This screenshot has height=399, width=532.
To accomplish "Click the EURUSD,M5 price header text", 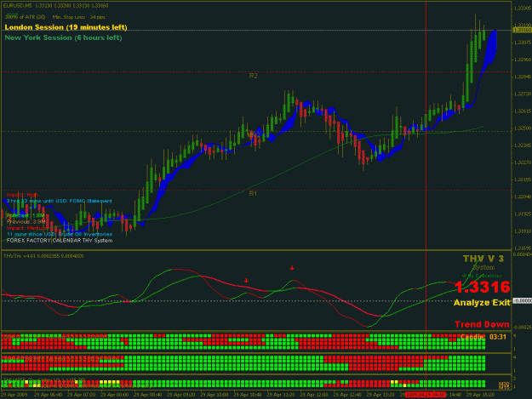I will pos(56,6).
